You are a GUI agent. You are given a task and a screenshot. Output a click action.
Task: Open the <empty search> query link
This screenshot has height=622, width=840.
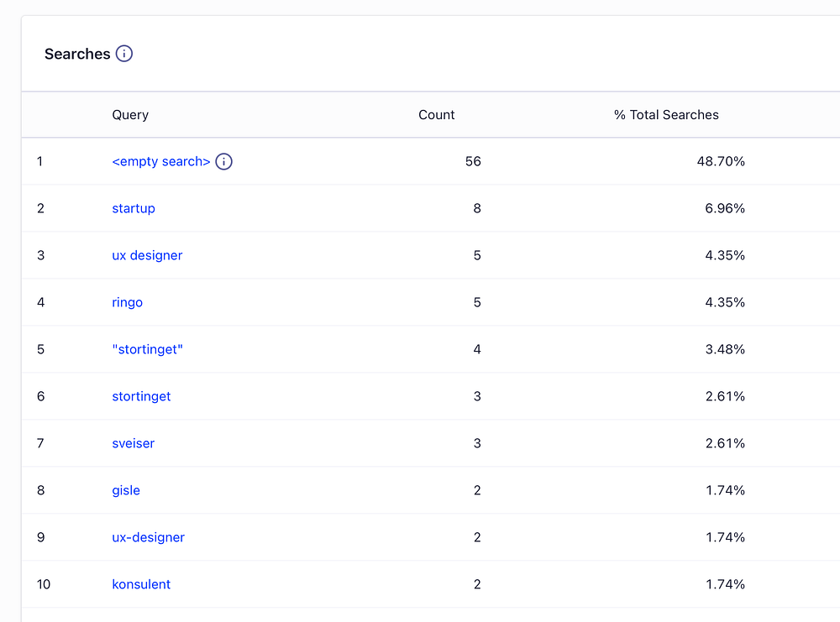160,161
